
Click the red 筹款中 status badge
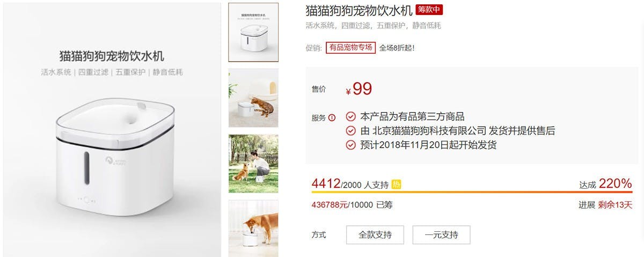click(429, 10)
